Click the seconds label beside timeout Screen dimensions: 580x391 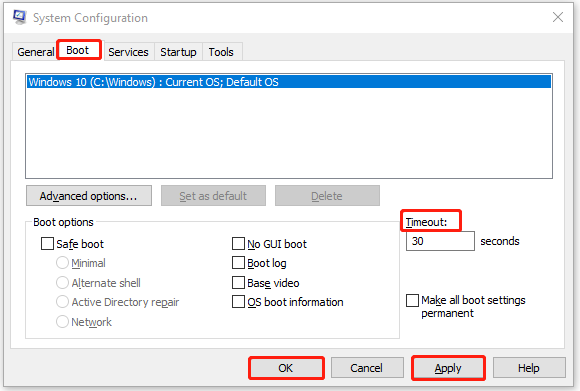(500, 241)
